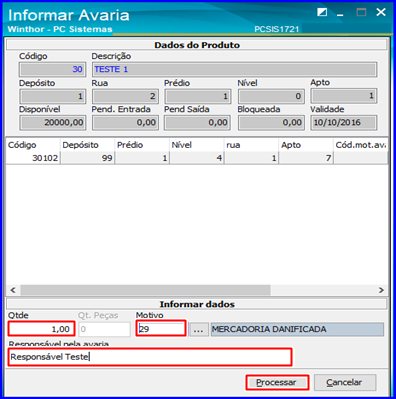Image resolution: width=396 pixels, height=399 pixels.
Task: Click the Rua field showing 2
Action: 125,96
